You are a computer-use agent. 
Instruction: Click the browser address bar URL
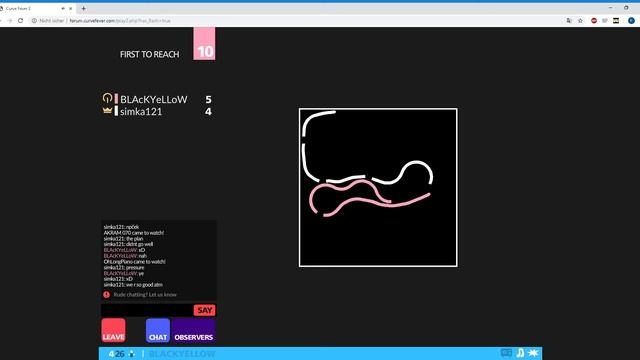pyautogui.click(x=120, y=20)
